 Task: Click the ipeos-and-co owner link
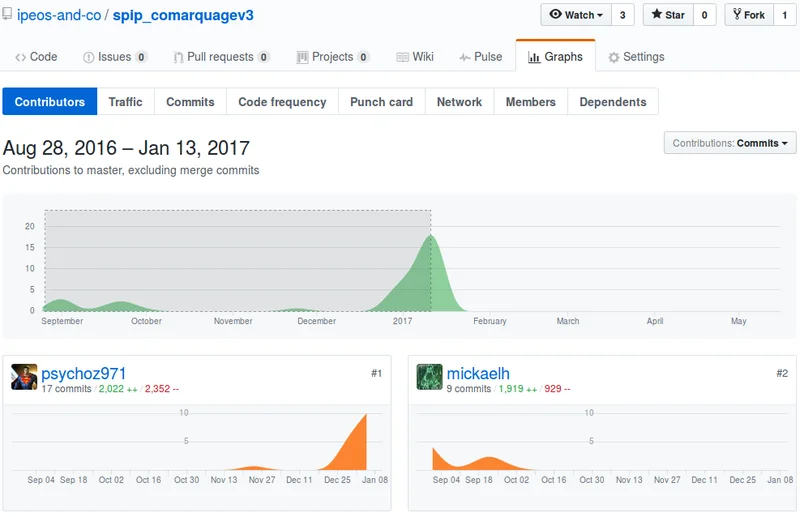(58, 16)
